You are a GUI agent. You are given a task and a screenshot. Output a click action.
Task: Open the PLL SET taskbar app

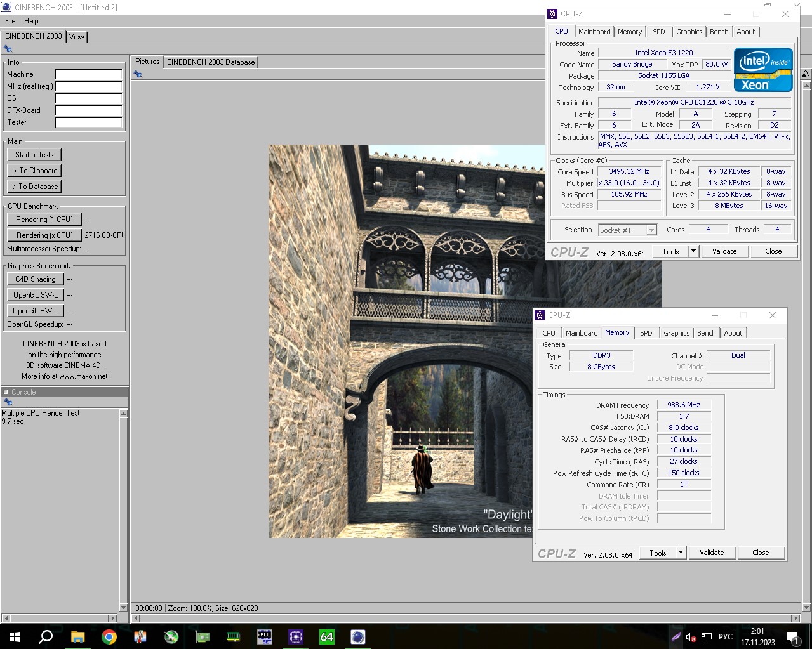[x=265, y=636]
